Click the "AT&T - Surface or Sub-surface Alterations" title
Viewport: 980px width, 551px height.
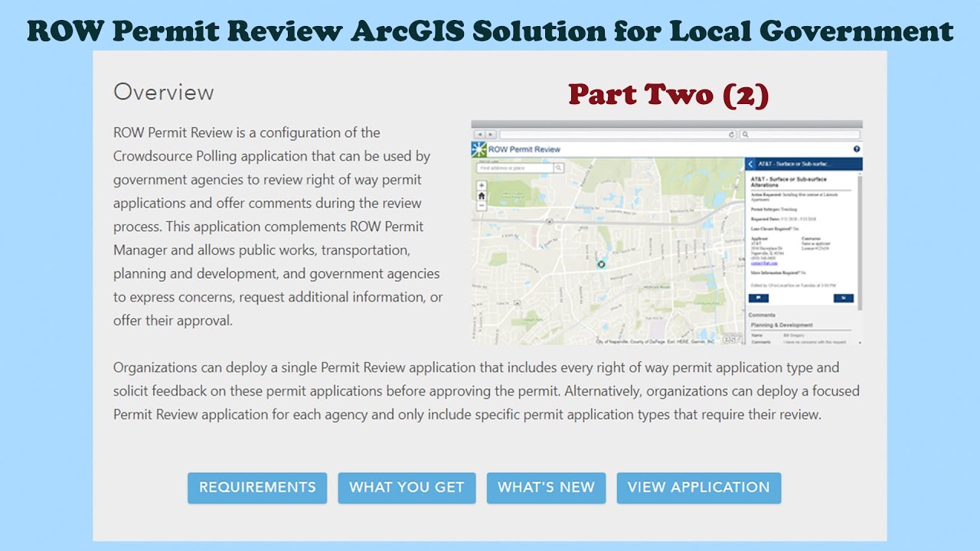point(789,182)
